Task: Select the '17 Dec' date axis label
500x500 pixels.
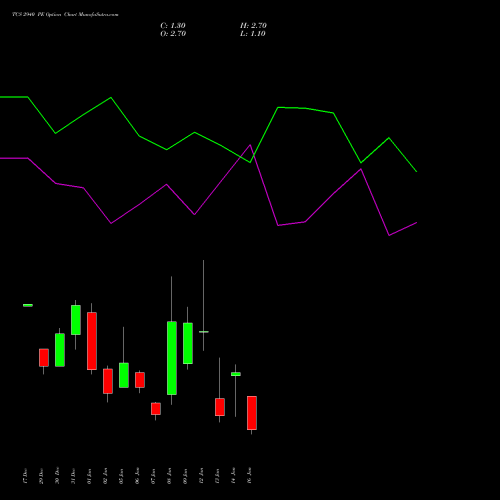Action: 25,476
